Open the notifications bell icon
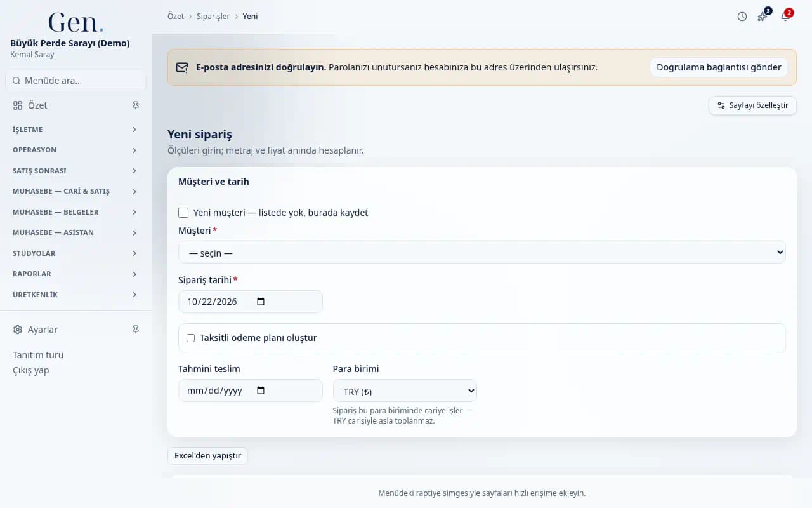Screen dimensions: 812x508 coord(785,16)
